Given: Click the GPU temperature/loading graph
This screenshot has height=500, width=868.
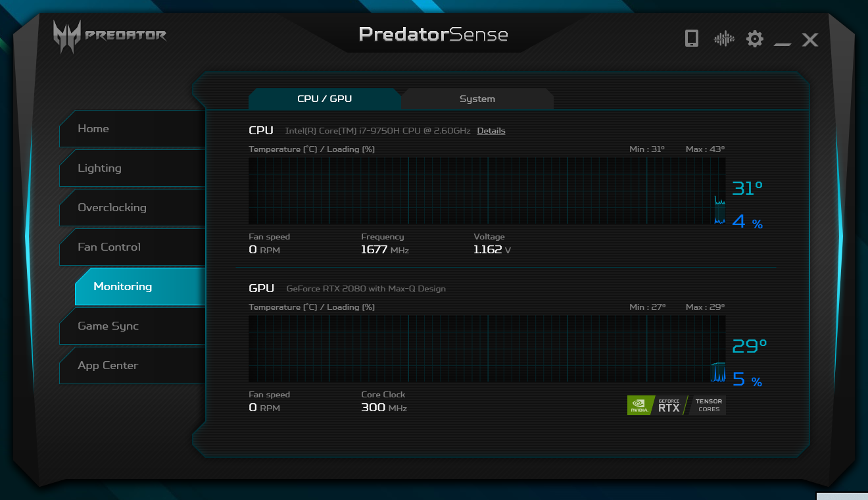Looking at the screenshot, I should (x=487, y=349).
